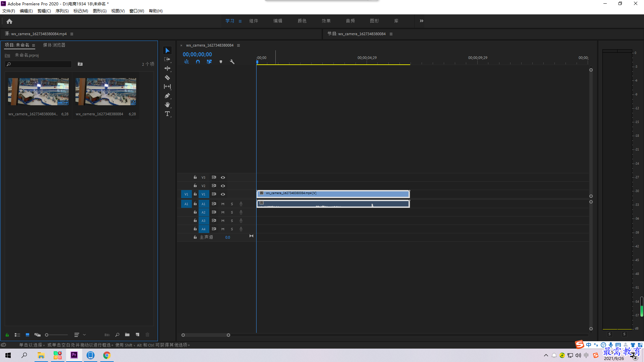Open sort icons dropdown arrow
The image size is (644, 362).
pos(85,335)
